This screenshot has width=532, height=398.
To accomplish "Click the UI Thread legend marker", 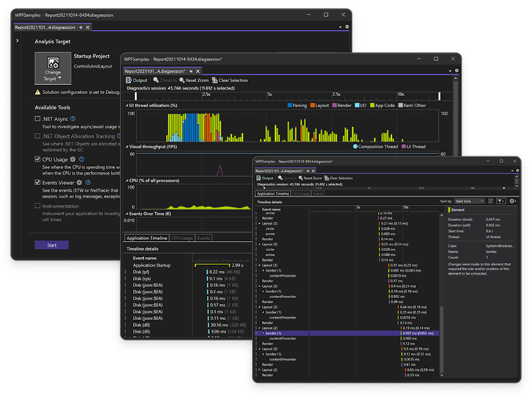I will pos(404,147).
